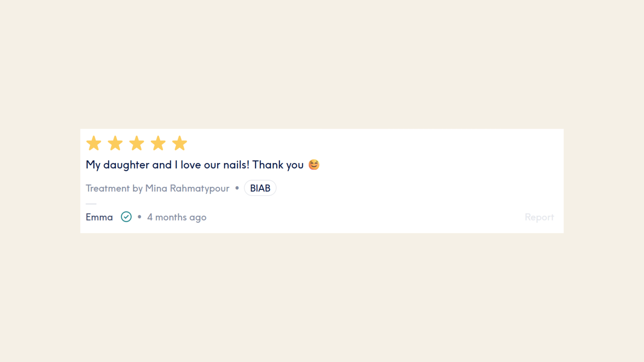Select the fifth rating star
This screenshot has height=362, width=644.
[x=179, y=143]
